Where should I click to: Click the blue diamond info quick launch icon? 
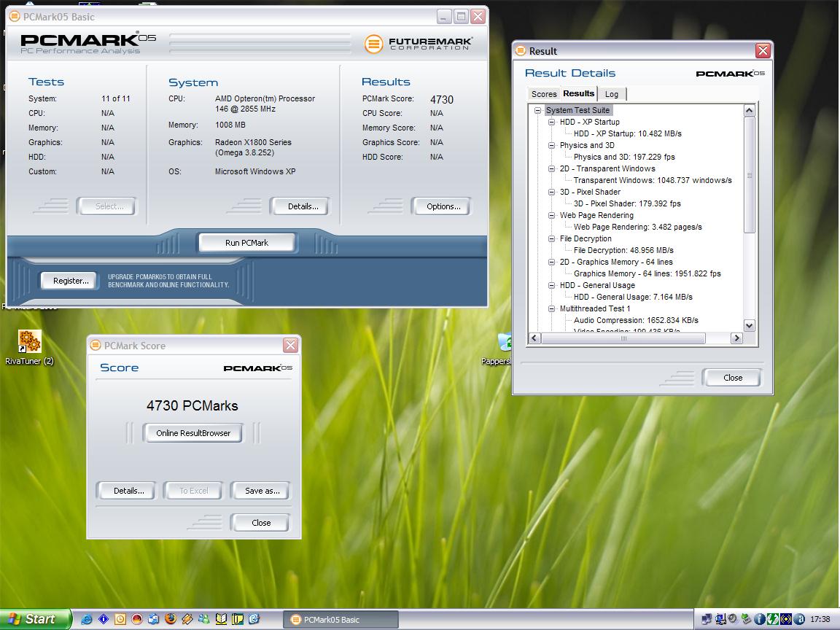pyautogui.click(x=104, y=619)
